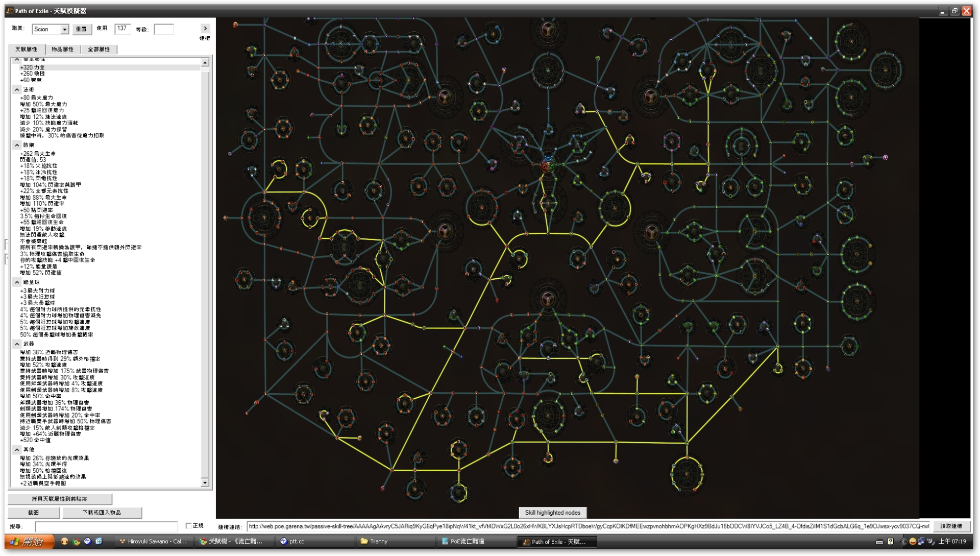This screenshot has height=556, width=980.
Task: Click the 建構 expand arrow button
Action: pyautogui.click(x=205, y=29)
